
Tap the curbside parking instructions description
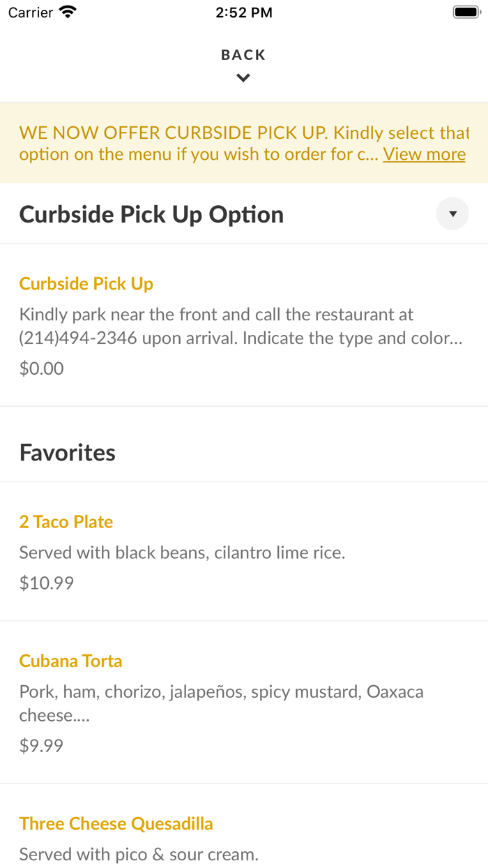point(241,327)
